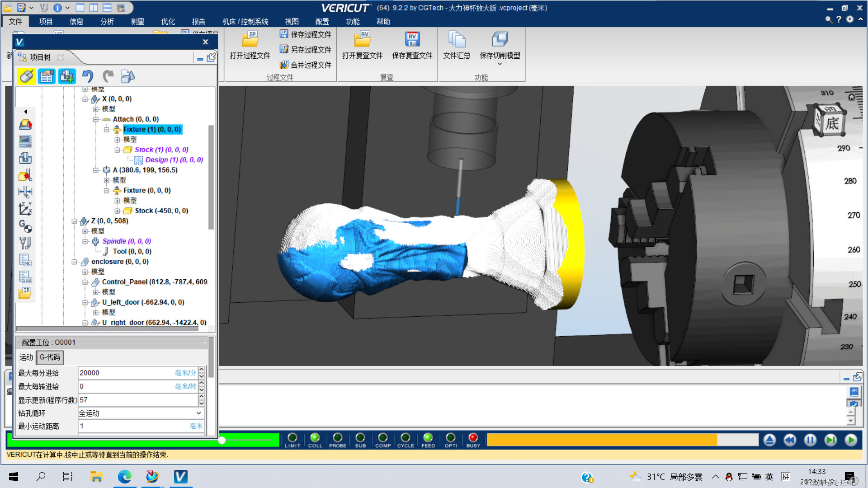868x488 pixels.
Task: Select Design (1) (0, 0, 0) tree item
Action: point(174,160)
